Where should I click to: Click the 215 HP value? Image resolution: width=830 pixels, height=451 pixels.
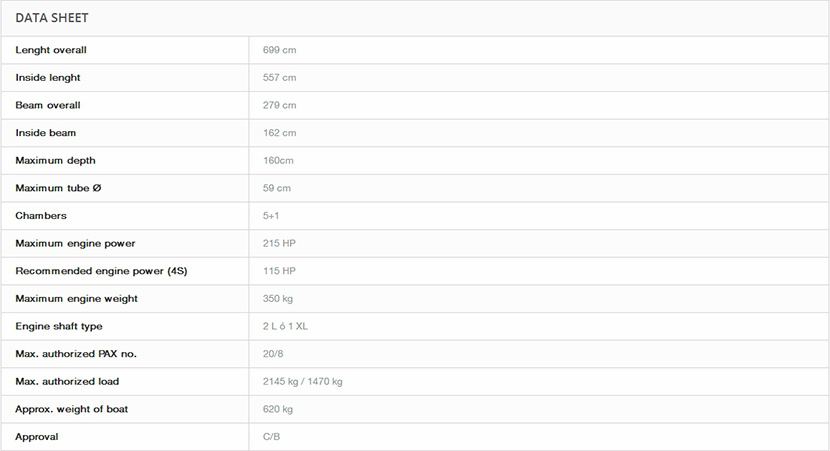point(279,243)
